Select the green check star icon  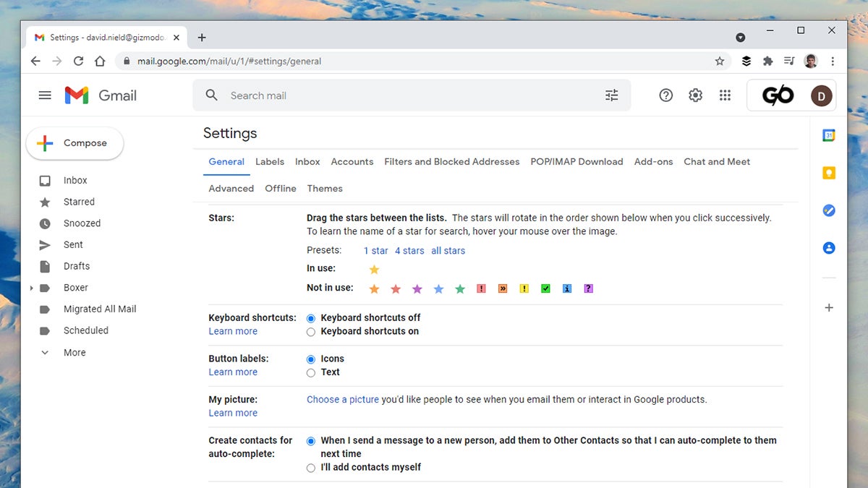tap(545, 288)
